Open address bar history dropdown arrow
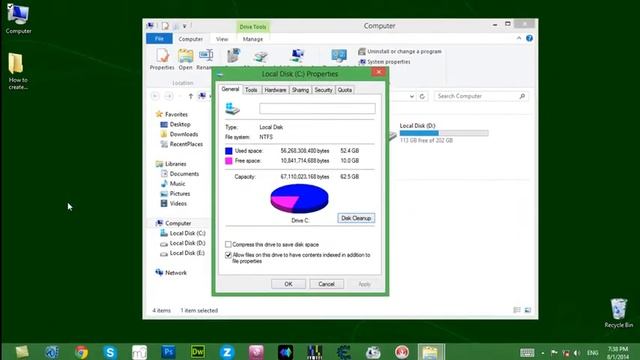This screenshot has height=360, width=640. click(411, 96)
